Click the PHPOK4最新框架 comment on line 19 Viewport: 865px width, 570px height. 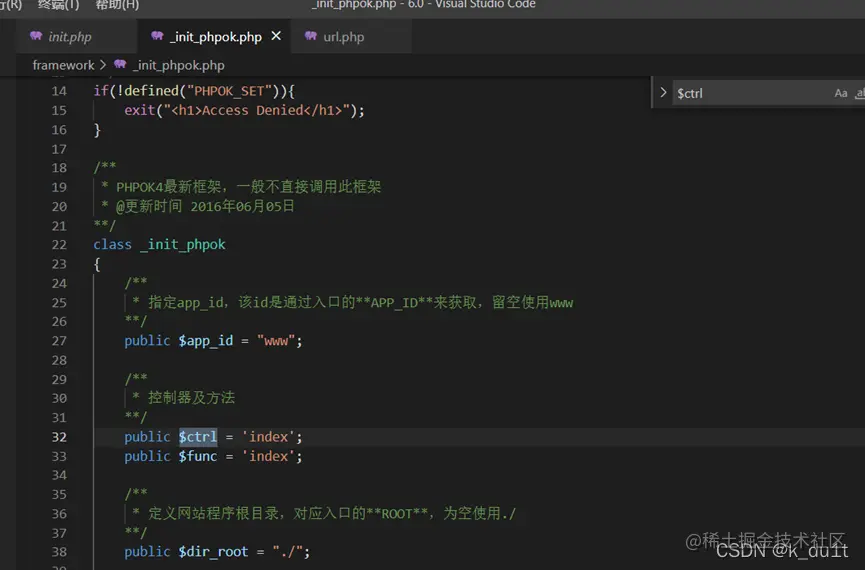coord(249,187)
